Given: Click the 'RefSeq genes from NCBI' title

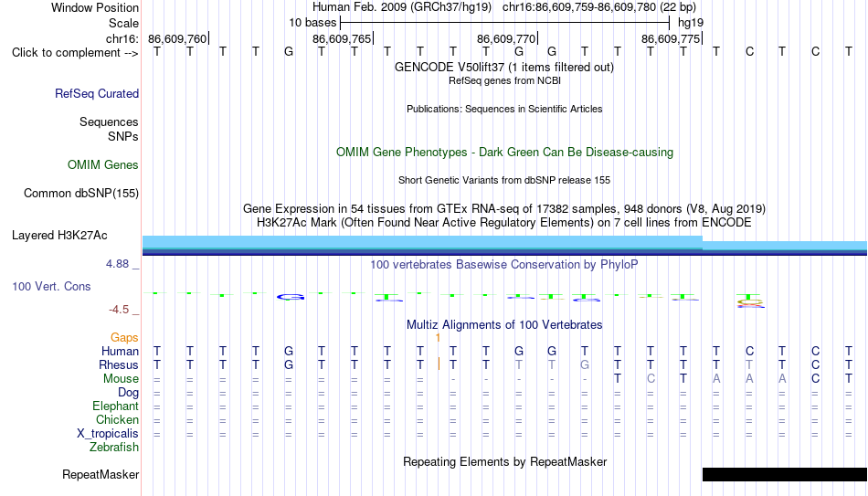Looking at the screenshot, I should (505, 80).
